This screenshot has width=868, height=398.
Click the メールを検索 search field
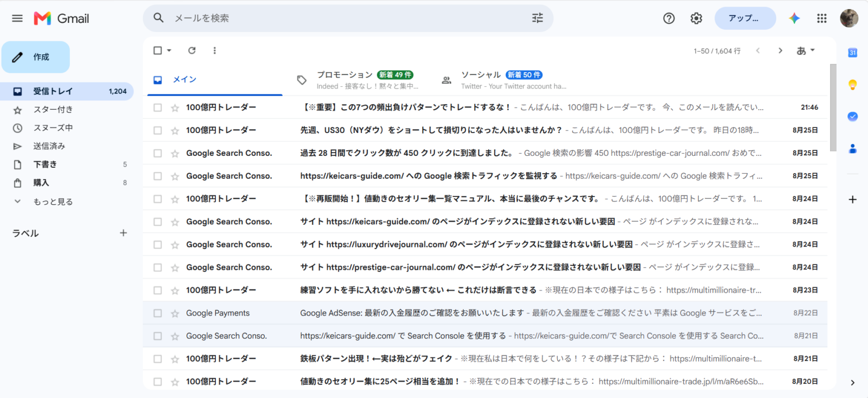(x=347, y=18)
